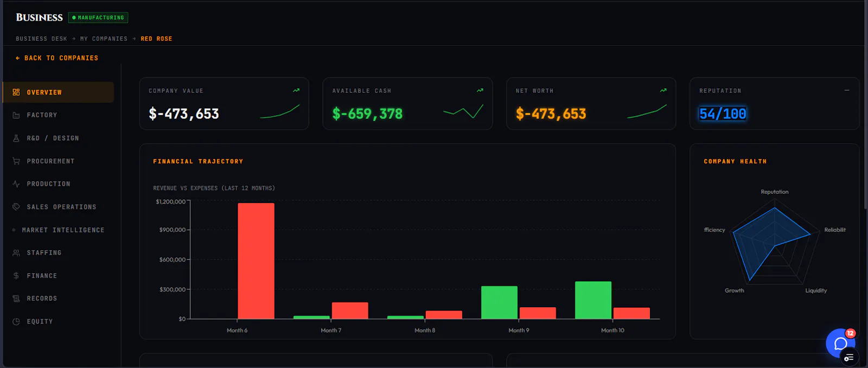The image size is (868, 368).
Task: Click the Reputation dash indicator icon
Action: tap(847, 91)
